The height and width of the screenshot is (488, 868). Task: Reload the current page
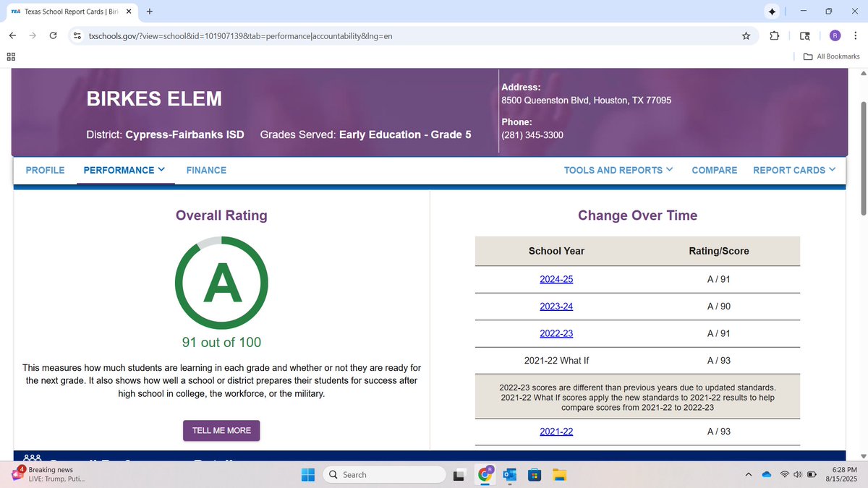53,35
